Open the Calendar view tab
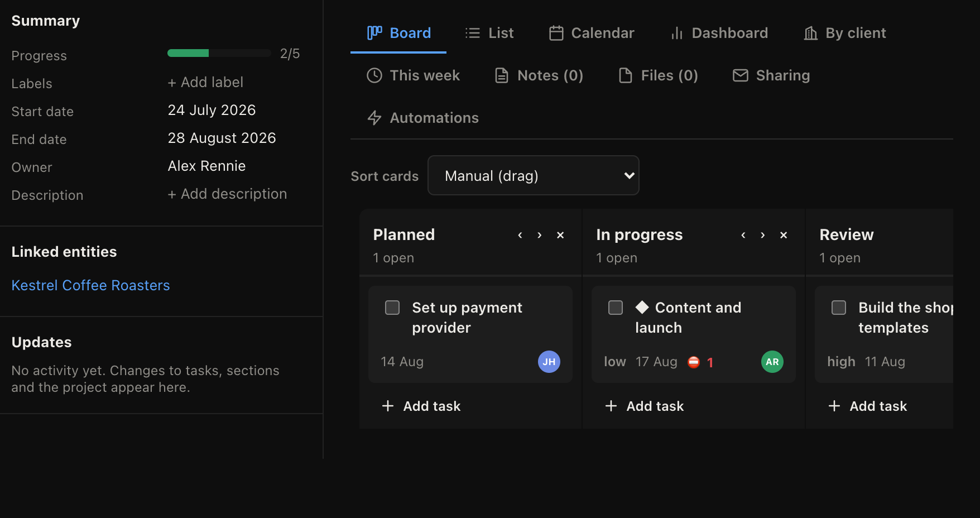The width and height of the screenshot is (980, 518). click(592, 33)
